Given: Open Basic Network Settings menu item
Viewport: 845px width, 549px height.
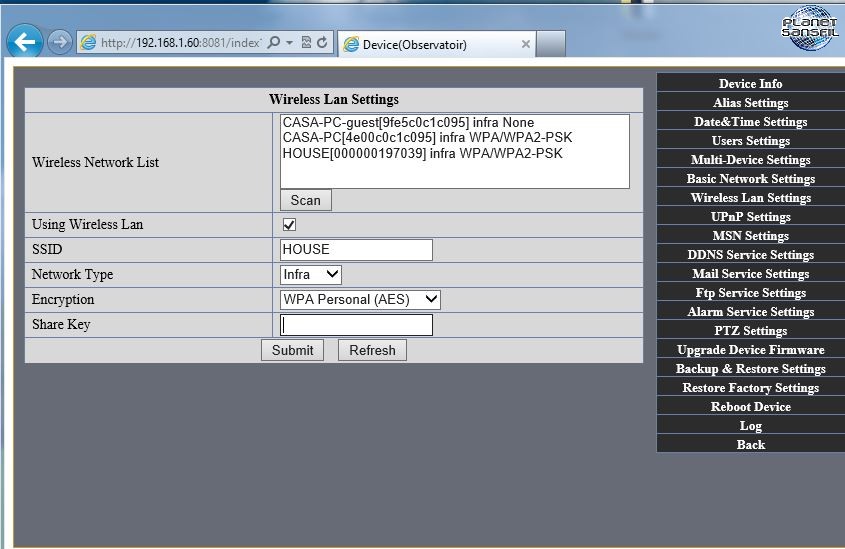Looking at the screenshot, I should [x=751, y=178].
